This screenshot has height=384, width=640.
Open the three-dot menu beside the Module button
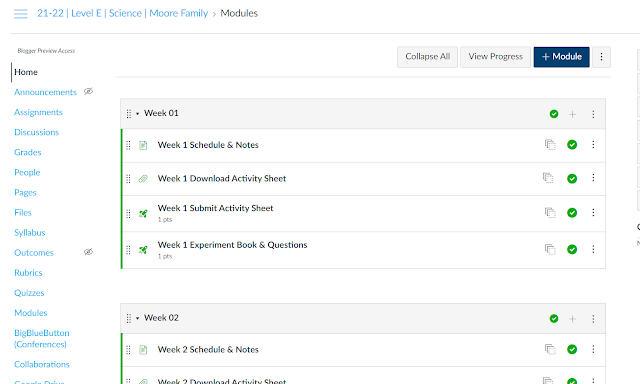click(x=601, y=57)
